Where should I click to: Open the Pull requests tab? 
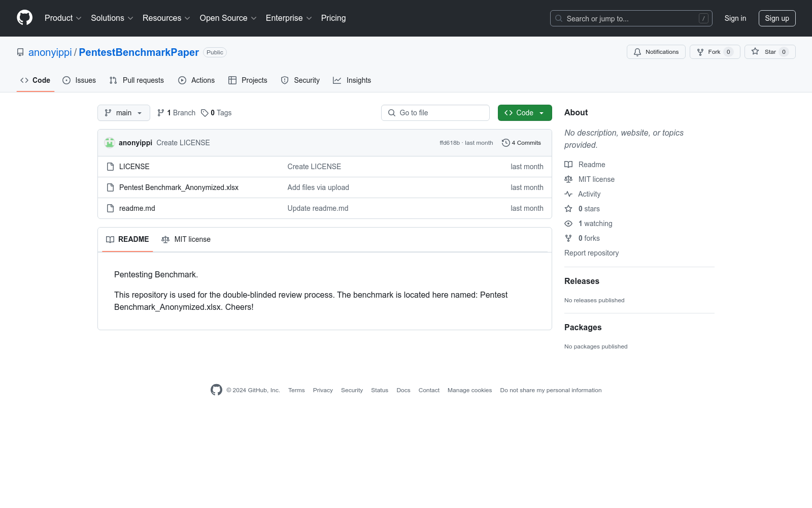click(x=137, y=80)
